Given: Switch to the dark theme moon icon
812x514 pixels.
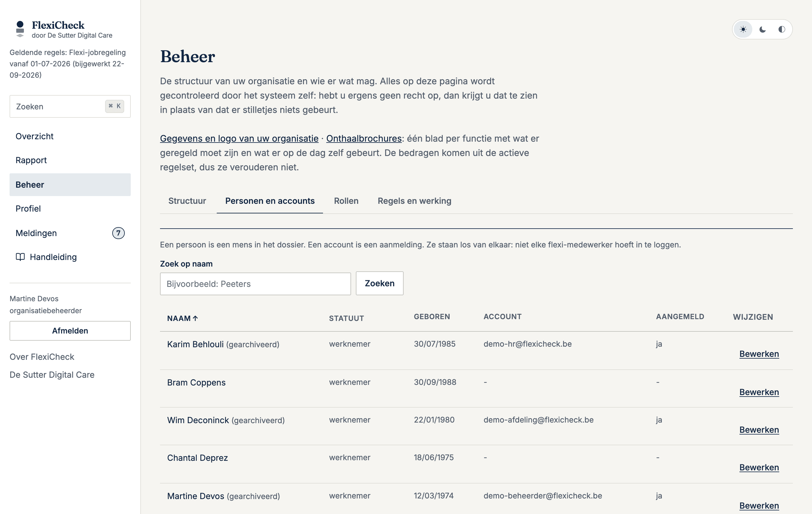Looking at the screenshot, I should [x=762, y=29].
